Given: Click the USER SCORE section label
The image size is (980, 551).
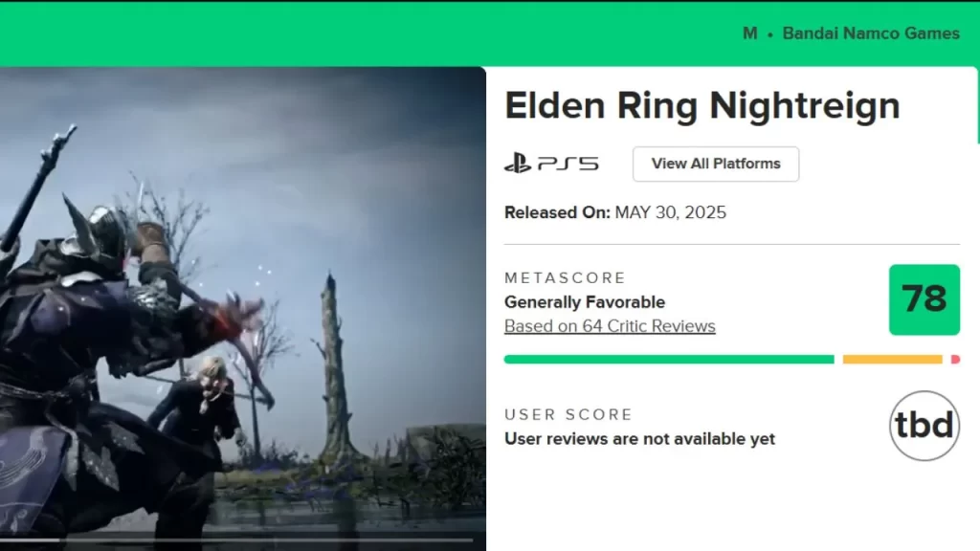Looking at the screenshot, I should (568, 414).
